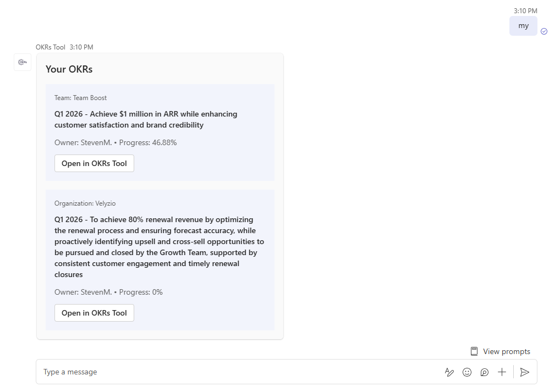Image resolution: width=560 pixels, height=392 pixels.
Task: Click the 80% renewal revenue objective text
Action: (x=158, y=246)
